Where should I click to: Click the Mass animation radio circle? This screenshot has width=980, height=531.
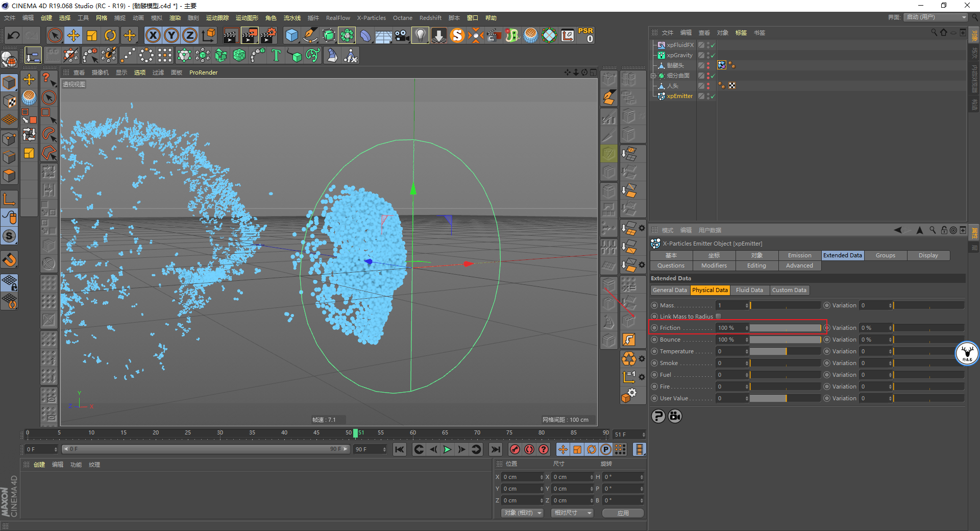pos(655,305)
